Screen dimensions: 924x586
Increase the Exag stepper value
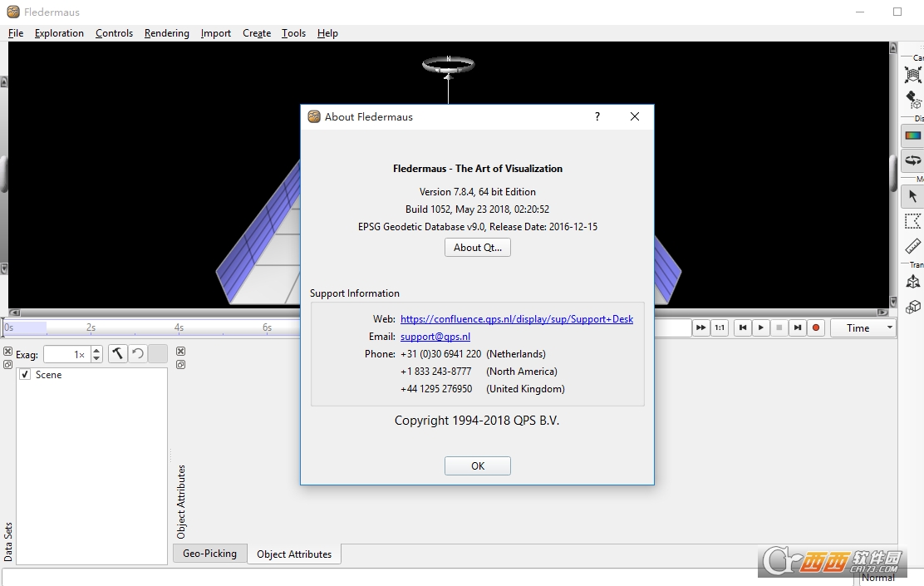96,350
